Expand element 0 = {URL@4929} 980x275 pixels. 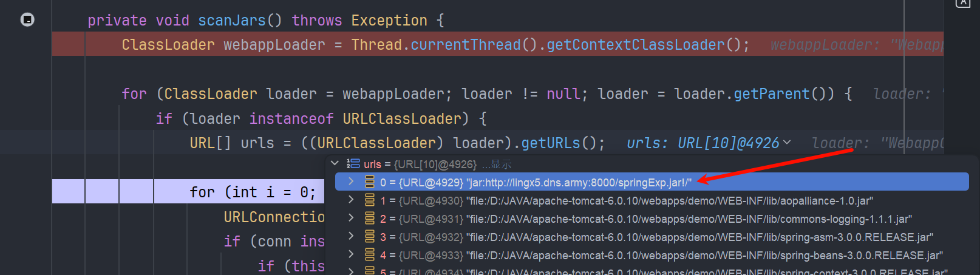click(x=351, y=181)
